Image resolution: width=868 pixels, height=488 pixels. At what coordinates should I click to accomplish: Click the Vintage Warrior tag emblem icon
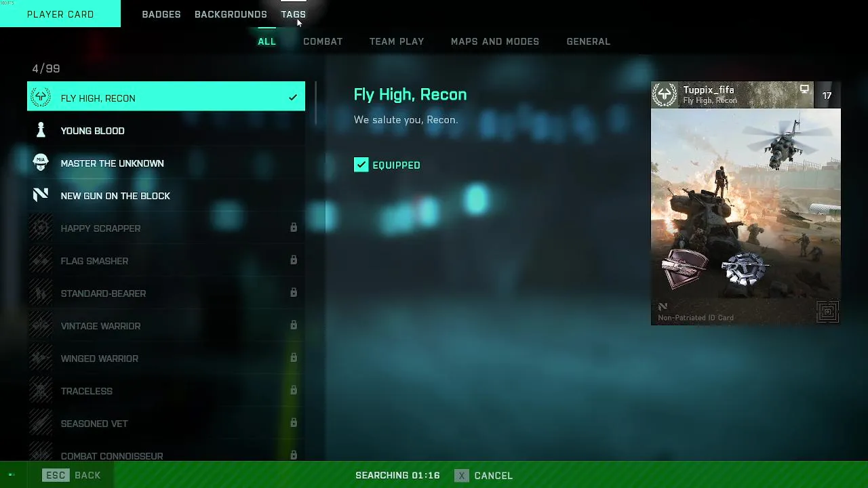(x=41, y=325)
